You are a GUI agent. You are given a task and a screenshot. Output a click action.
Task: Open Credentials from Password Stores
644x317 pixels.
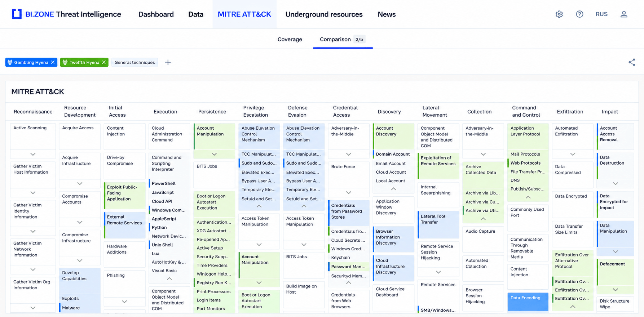point(348,213)
